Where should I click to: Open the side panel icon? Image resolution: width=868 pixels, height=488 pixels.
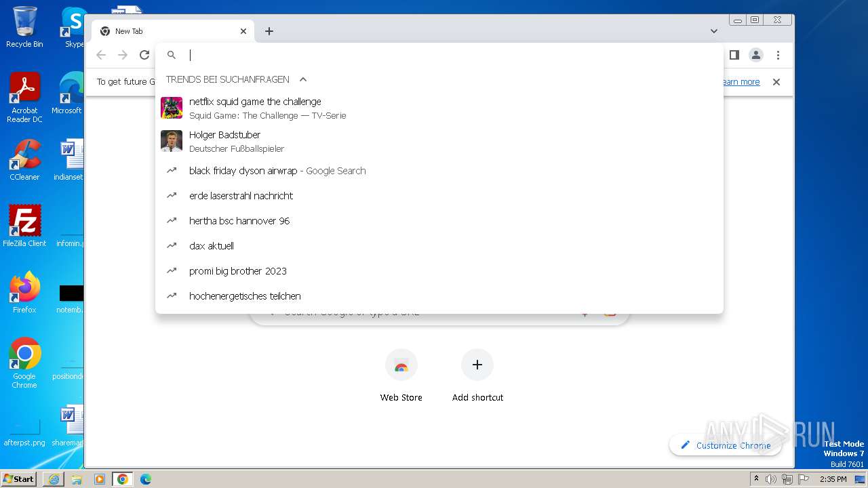[x=734, y=55]
